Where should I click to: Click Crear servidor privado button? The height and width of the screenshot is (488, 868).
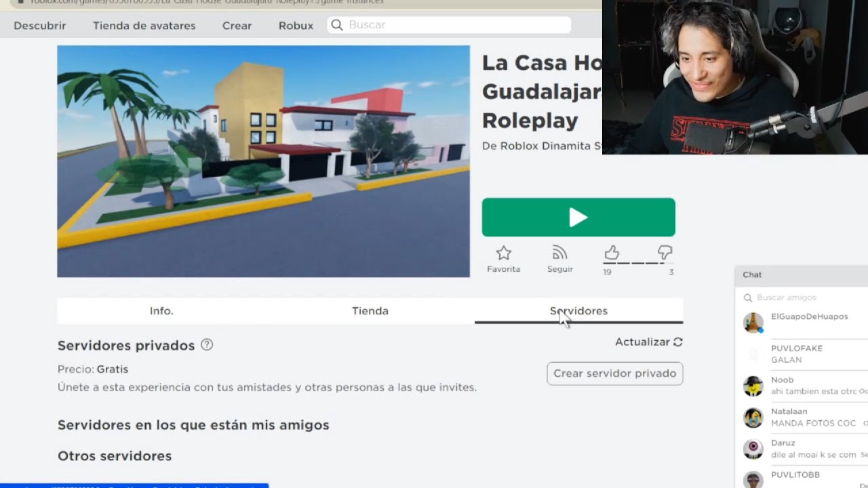[615, 373]
